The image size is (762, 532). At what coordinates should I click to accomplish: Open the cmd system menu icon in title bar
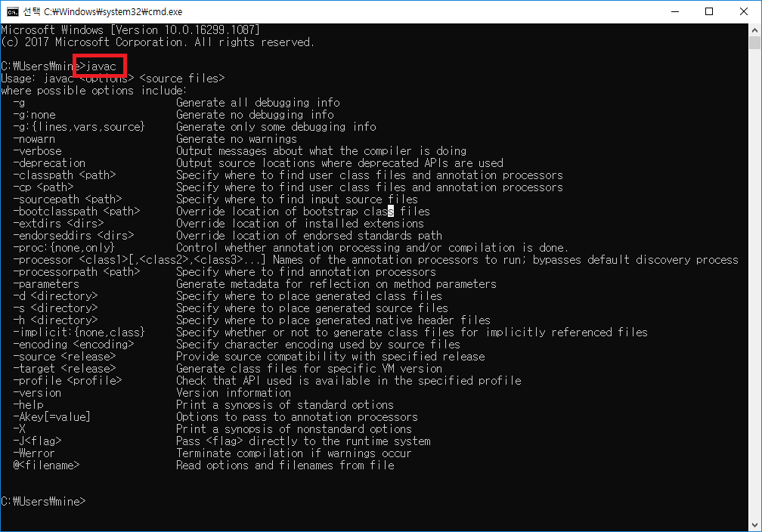coord(12,11)
